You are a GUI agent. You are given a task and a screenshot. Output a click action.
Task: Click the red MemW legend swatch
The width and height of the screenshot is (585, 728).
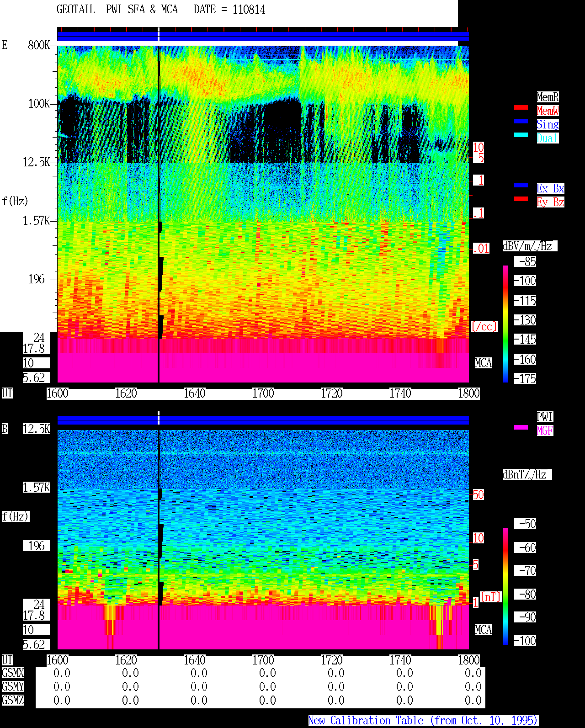pos(521,107)
